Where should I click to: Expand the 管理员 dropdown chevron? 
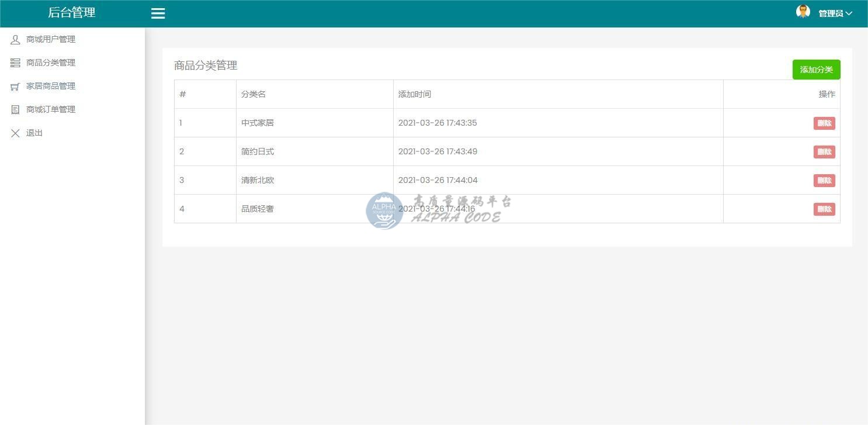tap(849, 13)
